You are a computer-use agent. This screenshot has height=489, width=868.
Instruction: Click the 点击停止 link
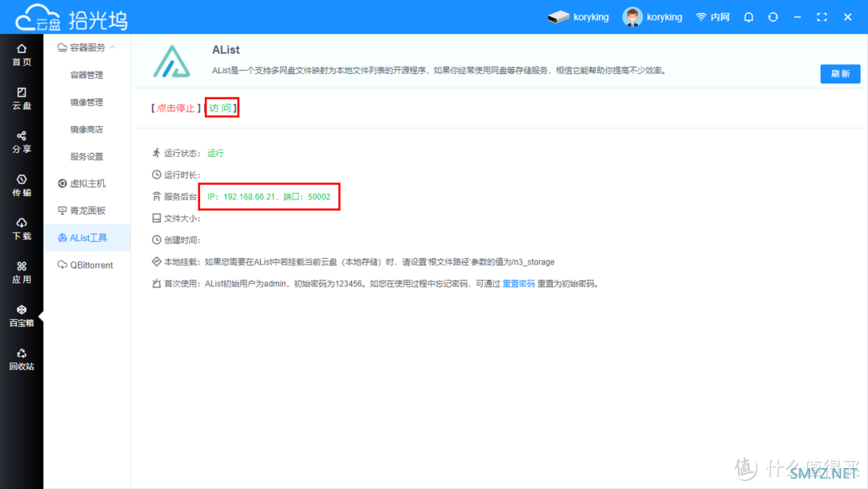pos(175,108)
